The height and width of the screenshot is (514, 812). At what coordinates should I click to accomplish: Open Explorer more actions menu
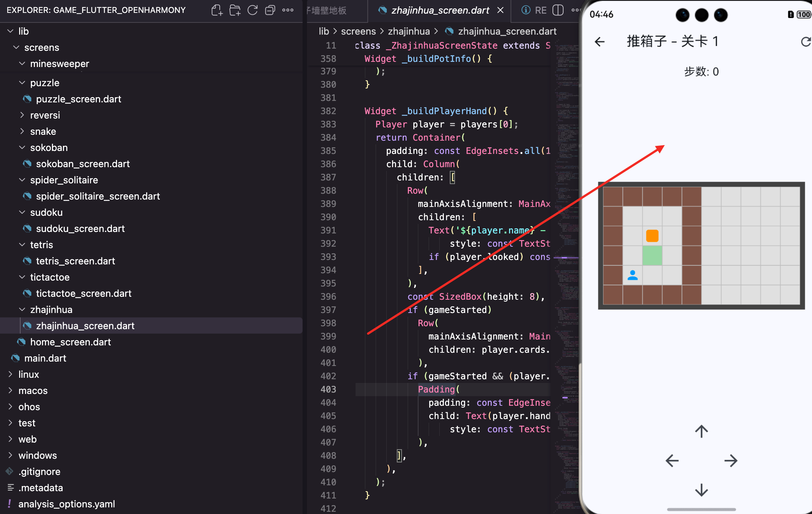288,10
